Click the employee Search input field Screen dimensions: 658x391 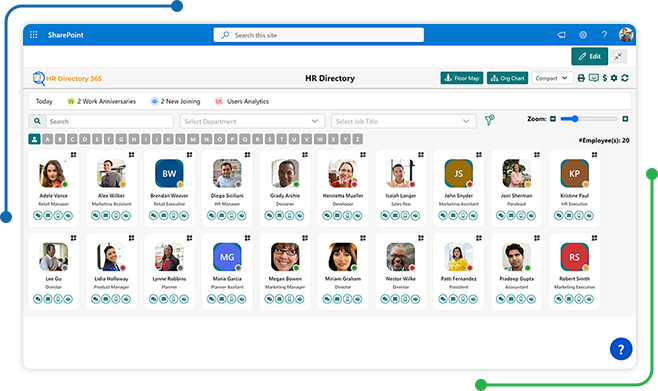pos(110,121)
